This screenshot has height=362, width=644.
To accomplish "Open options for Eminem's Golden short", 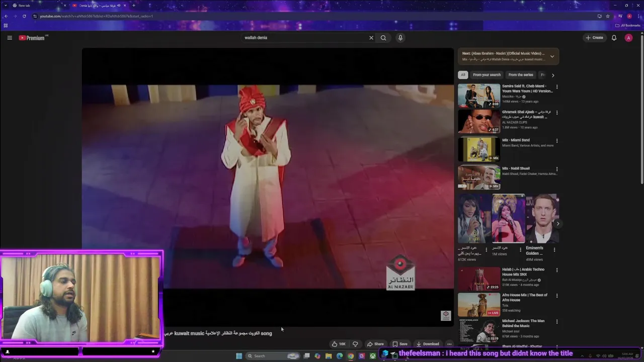I will click(554, 249).
